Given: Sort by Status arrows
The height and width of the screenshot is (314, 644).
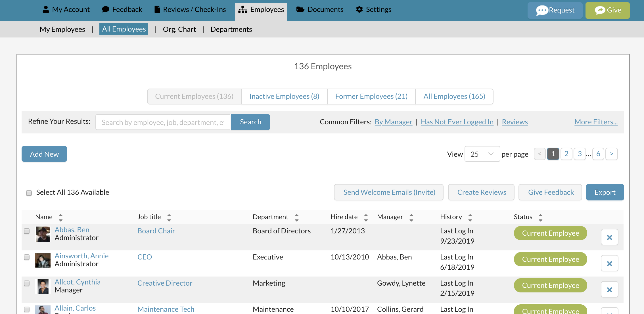Looking at the screenshot, I should (540, 217).
